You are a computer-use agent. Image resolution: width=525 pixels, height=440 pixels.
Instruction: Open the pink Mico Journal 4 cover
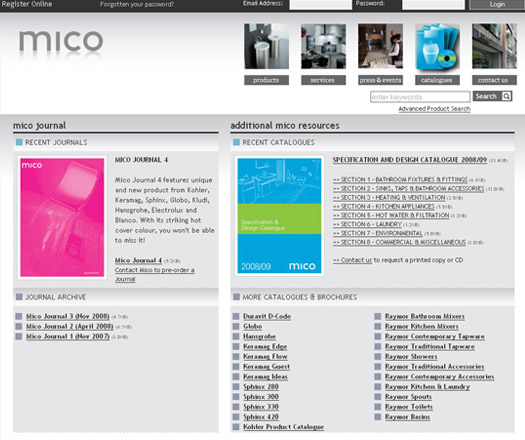point(62,217)
